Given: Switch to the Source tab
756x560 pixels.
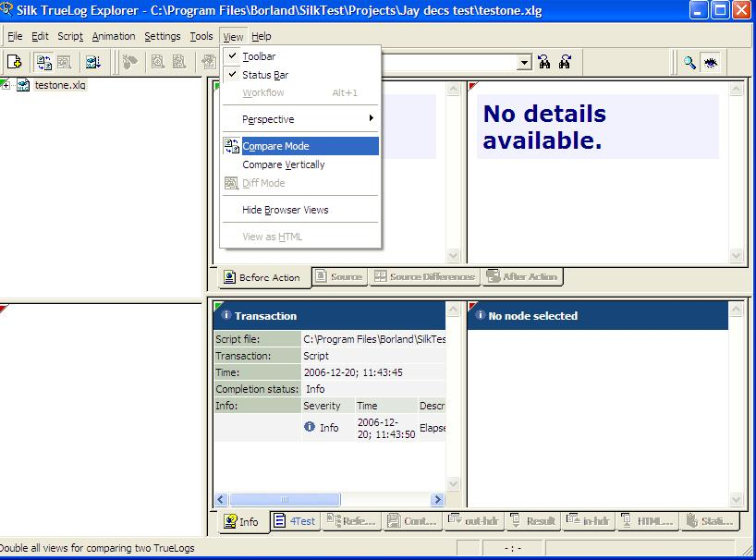Looking at the screenshot, I should [340, 276].
